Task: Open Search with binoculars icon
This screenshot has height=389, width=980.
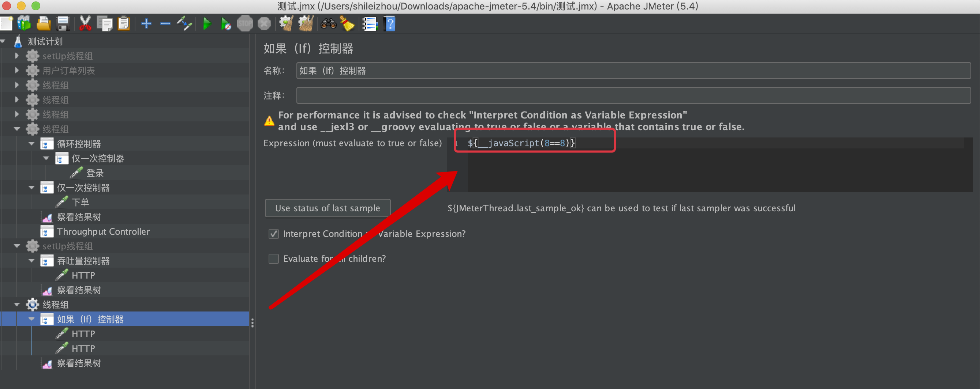Action: 328,23
